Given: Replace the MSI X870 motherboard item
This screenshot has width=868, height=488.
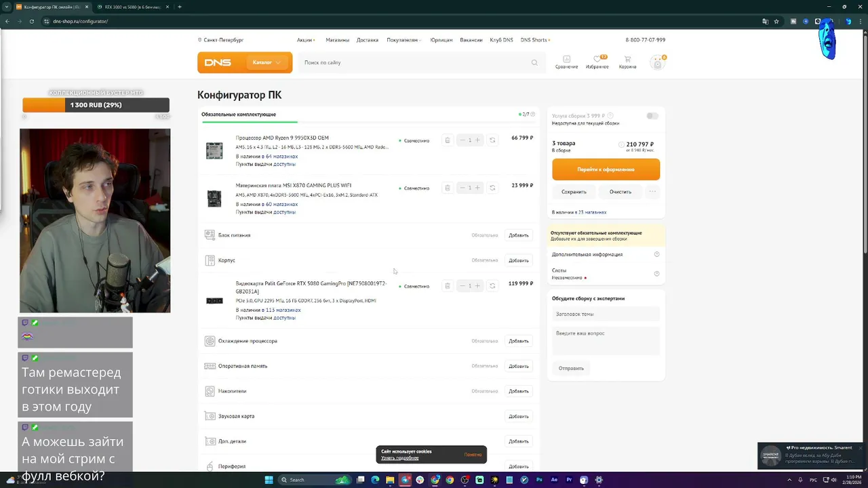Looking at the screenshot, I should point(492,188).
